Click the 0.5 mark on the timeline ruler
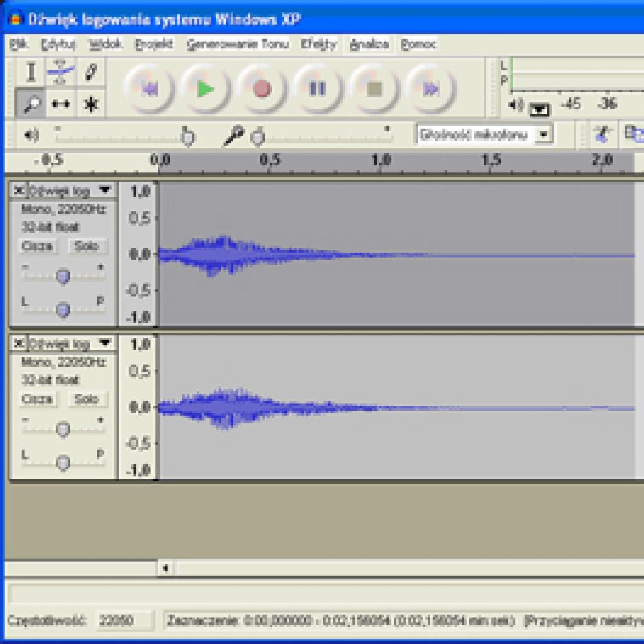The image size is (644, 644). point(270,159)
